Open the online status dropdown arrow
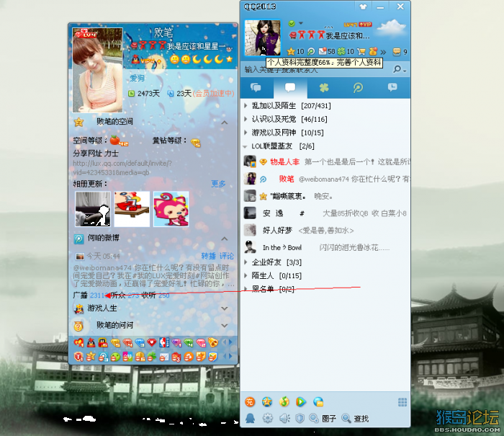The height and width of the screenshot is (436, 504). click(301, 23)
